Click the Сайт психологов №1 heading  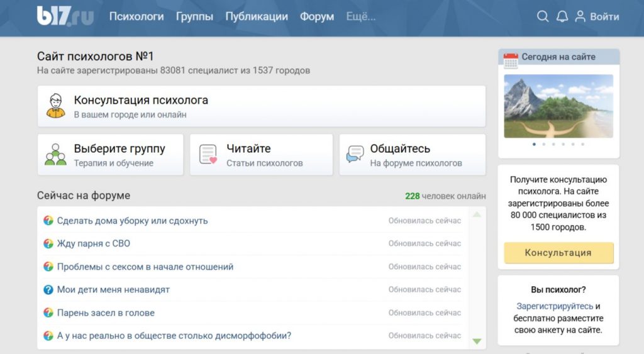click(96, 56)
